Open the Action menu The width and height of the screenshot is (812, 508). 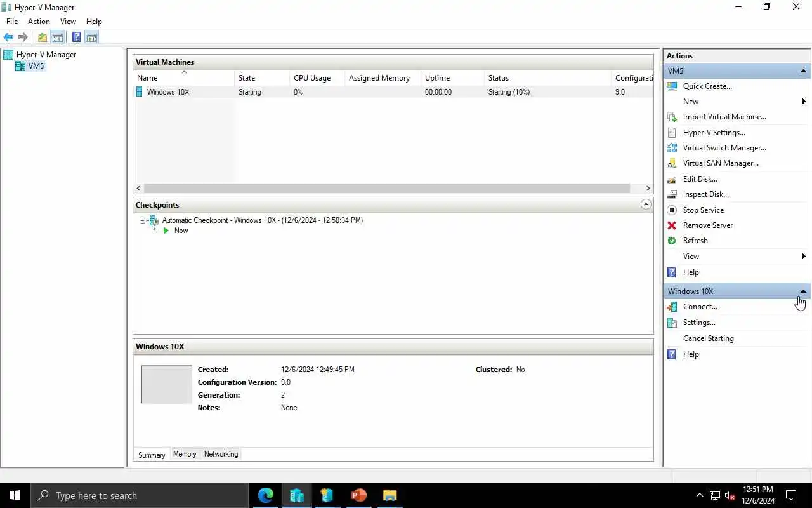coord(39,22)
